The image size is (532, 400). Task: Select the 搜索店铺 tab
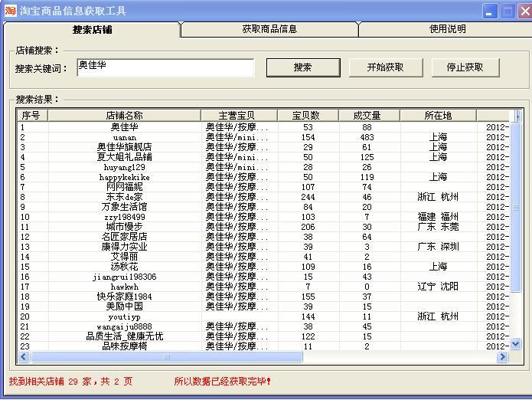click(92, 29)
